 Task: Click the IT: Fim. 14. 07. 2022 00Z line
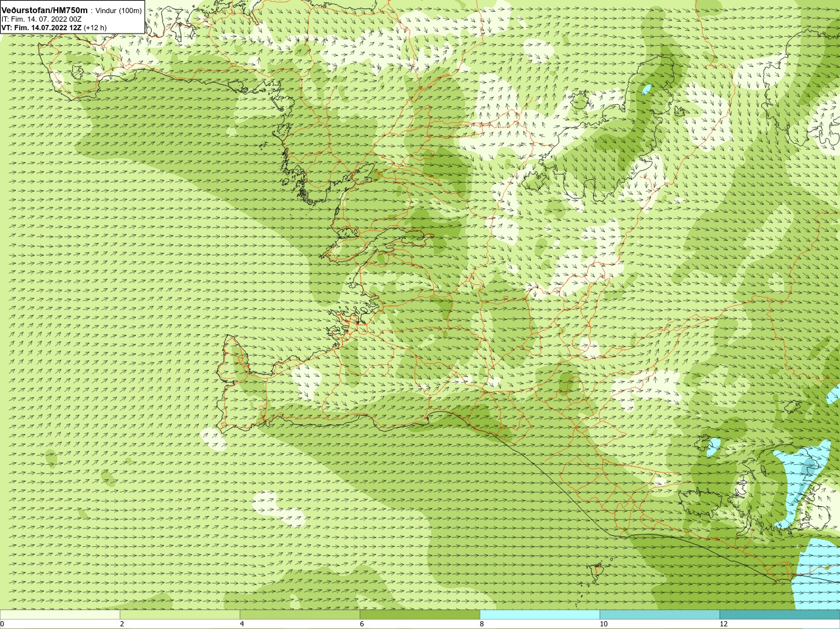pyautogui.click(x=41, y=19)
